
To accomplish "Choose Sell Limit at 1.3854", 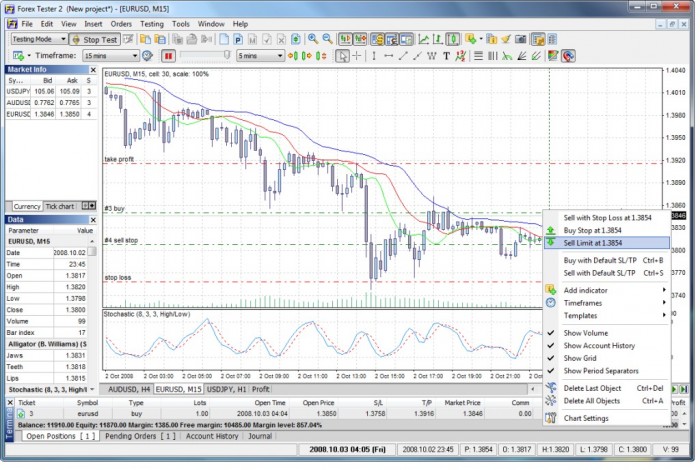I will [592, 242].
